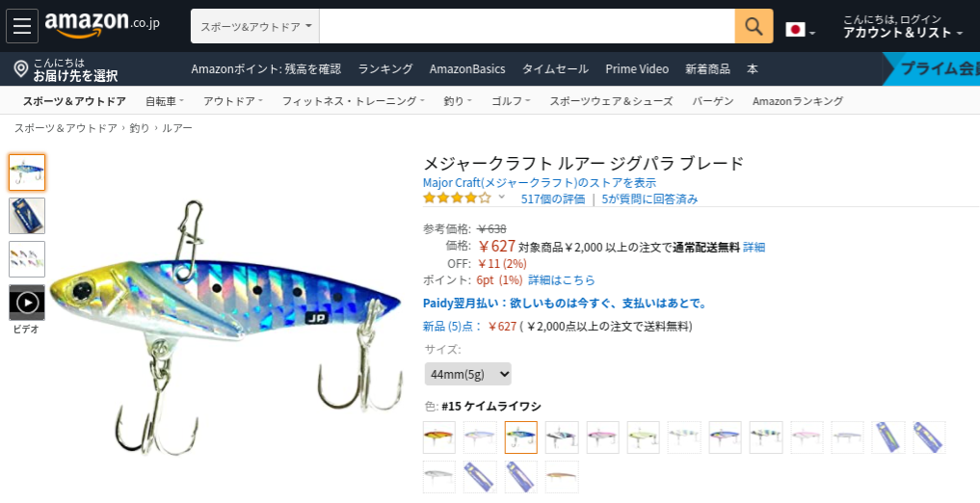The width and height of the screenshot is (980, 503).
Task: Select the multi-color lineup thumbnail
Action: (27, 258)
